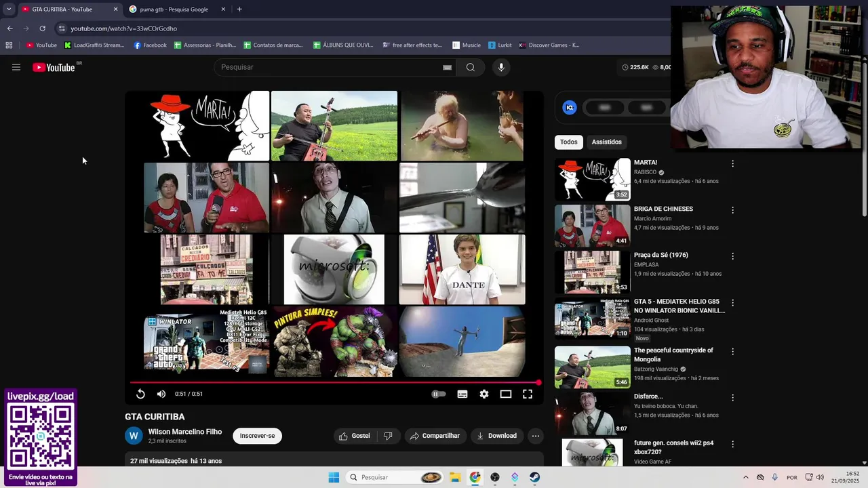The width and height of the screenshot is (868, 488).
Task: Select the Assistidos filter chip
Action: click(606, 142)
